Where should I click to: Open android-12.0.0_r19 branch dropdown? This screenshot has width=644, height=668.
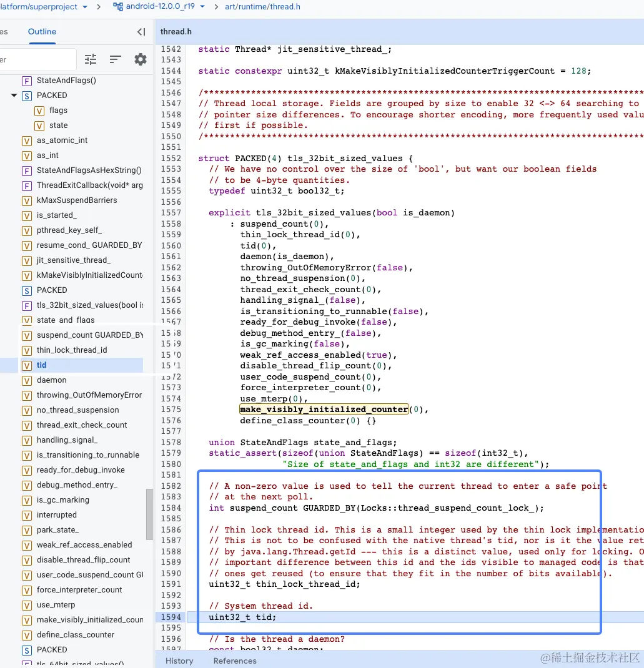tap(202, 6)
